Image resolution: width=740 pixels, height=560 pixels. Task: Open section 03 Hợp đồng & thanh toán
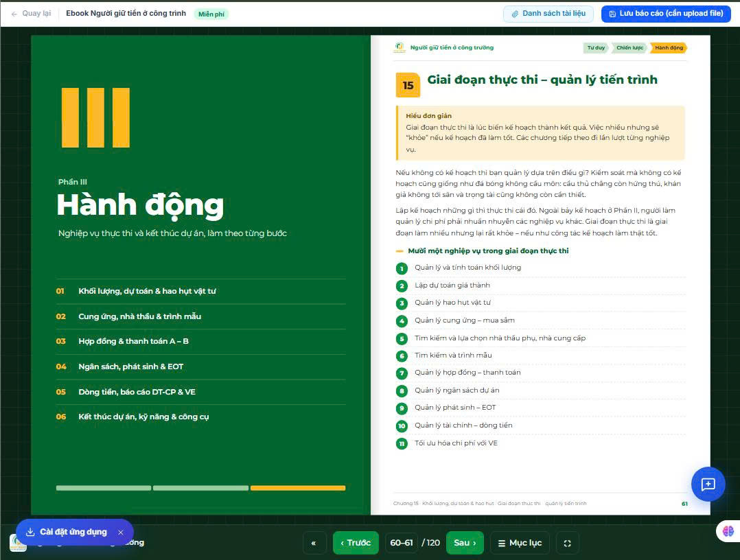(200, 341)
